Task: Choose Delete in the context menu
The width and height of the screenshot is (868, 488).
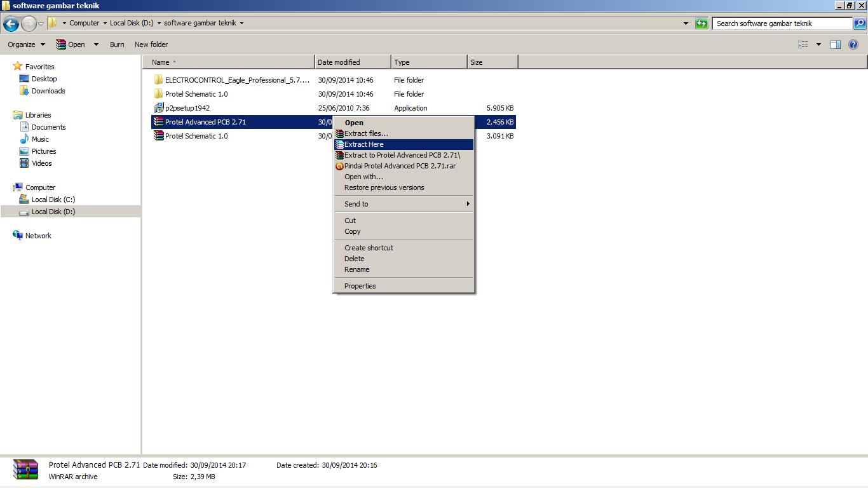Action: pyautogui.click(x=404, y=259)
